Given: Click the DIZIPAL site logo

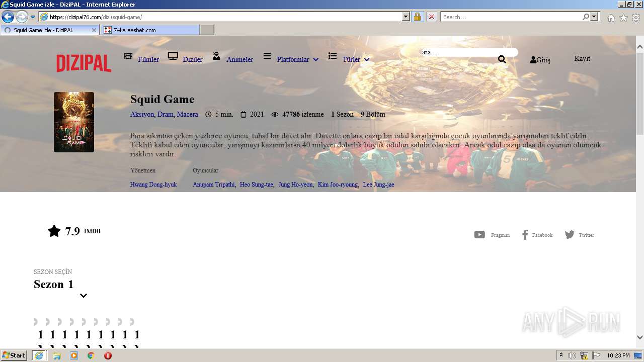Looking at the screenshot, I should [84, 64].
